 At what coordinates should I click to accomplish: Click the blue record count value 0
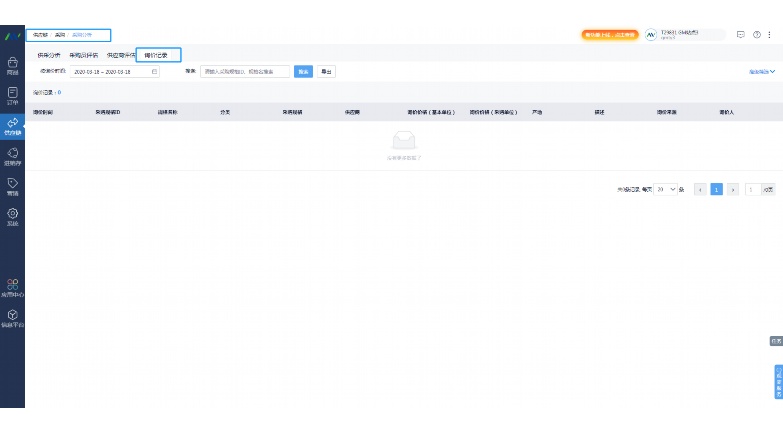[x=59, y=92]
